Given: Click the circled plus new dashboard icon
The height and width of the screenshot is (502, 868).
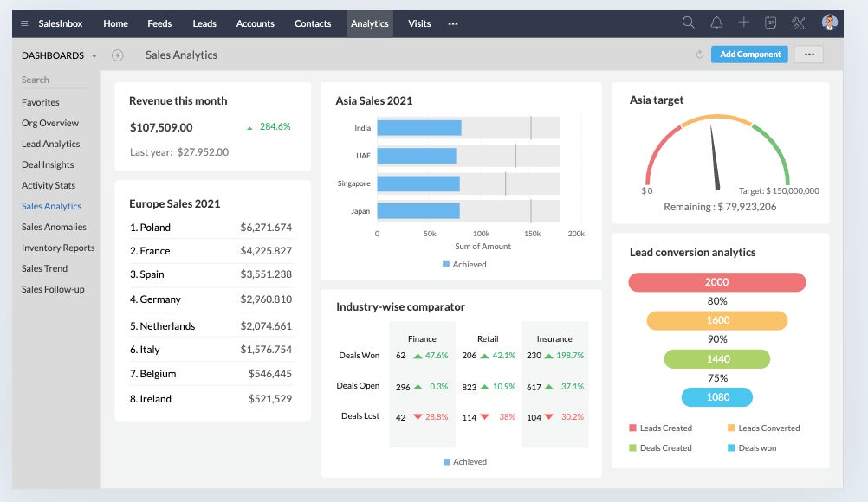Looking at the screenshot, I should [x=117, y=55].
